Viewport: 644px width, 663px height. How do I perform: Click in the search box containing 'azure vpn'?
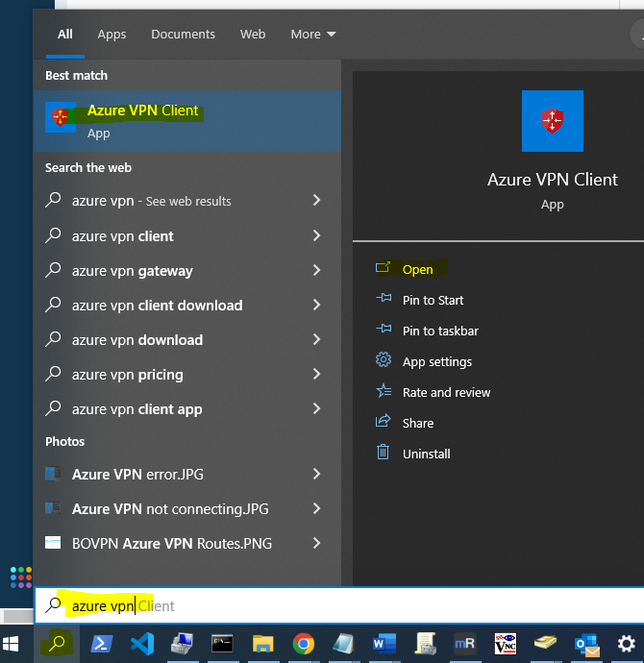coord(339,605)
